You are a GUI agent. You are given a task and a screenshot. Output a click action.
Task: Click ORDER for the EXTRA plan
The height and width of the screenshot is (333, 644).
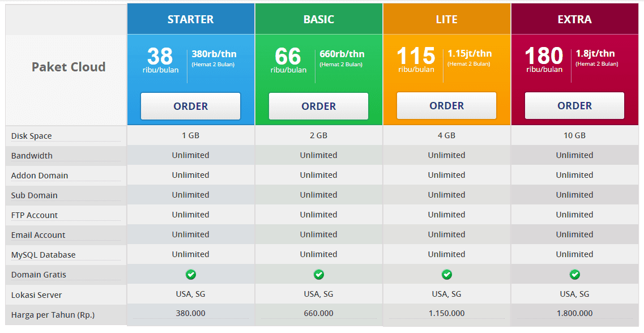574,105
